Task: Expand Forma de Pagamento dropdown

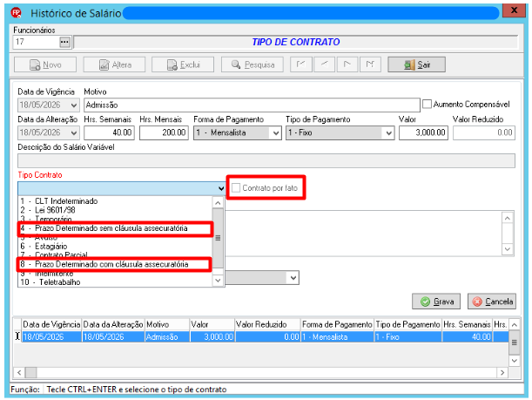Action: click(276, 133)
